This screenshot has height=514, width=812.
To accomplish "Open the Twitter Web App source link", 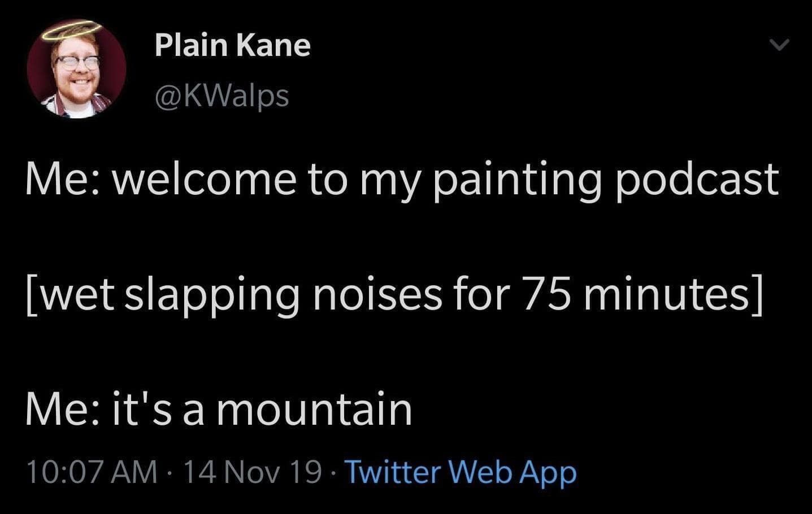I will (460, 472).
